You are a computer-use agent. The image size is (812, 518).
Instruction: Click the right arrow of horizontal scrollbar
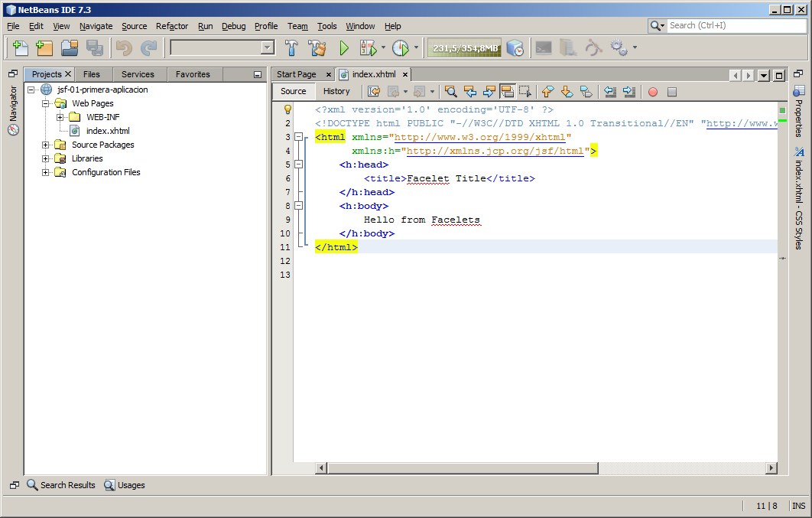click(771, 468)
